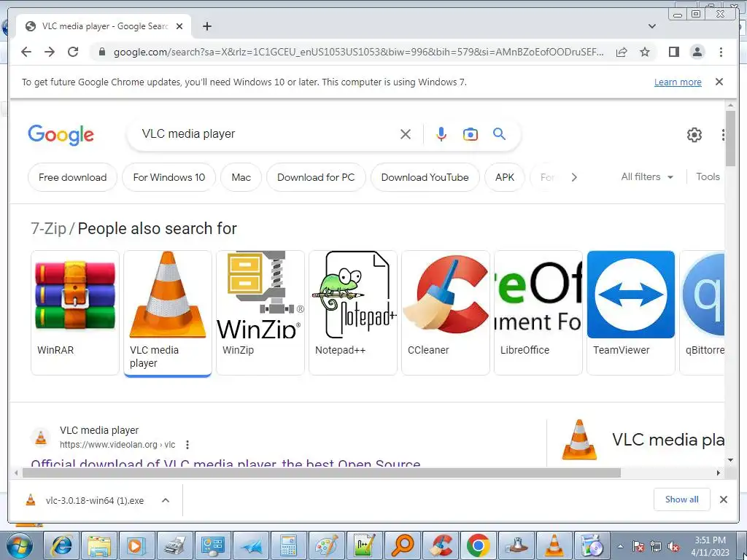Screen dimensions: 747x560
Task: Expand options for the vlc-3.0.18-win64 download
Action: [166, 500]
